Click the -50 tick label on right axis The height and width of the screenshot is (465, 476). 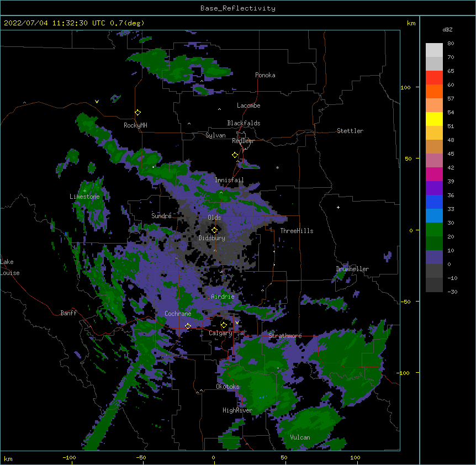point(405,302)
